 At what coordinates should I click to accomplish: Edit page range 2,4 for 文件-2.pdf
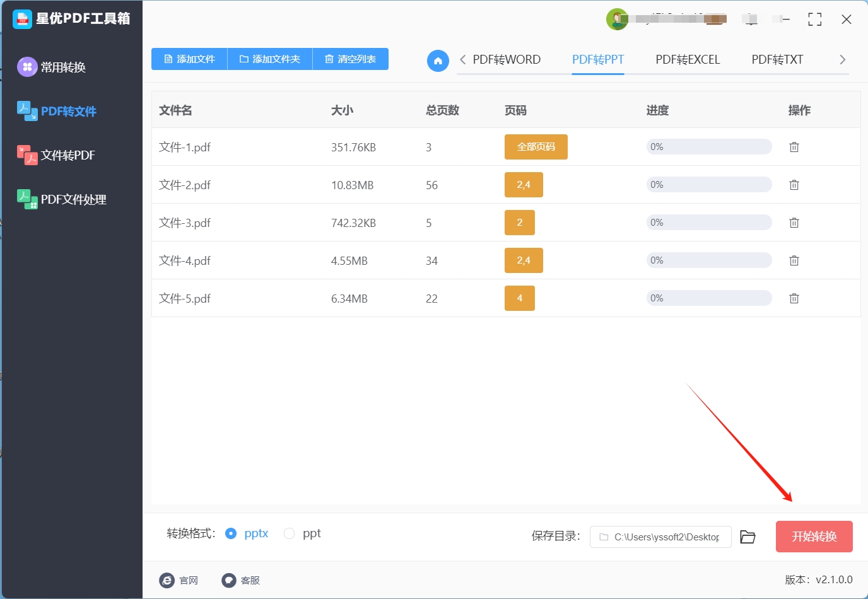tap(524, 185)
